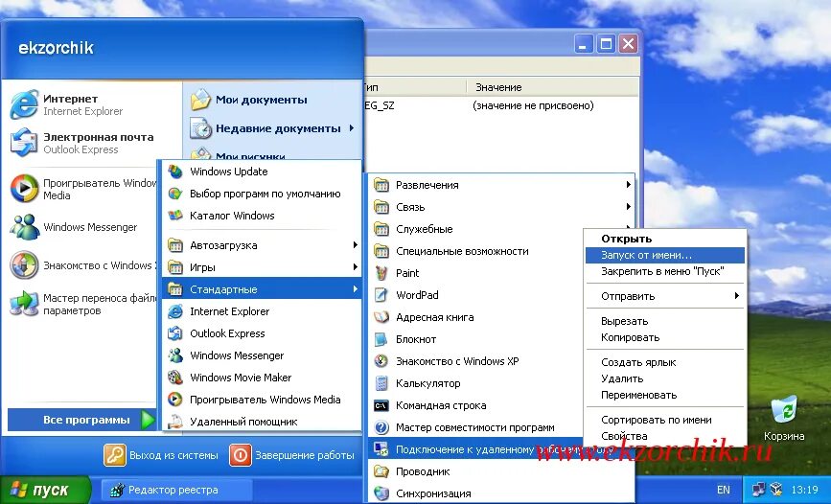
Task: Select (значение не присвоено) cell in registry editor
Action: tap(533, 105)
